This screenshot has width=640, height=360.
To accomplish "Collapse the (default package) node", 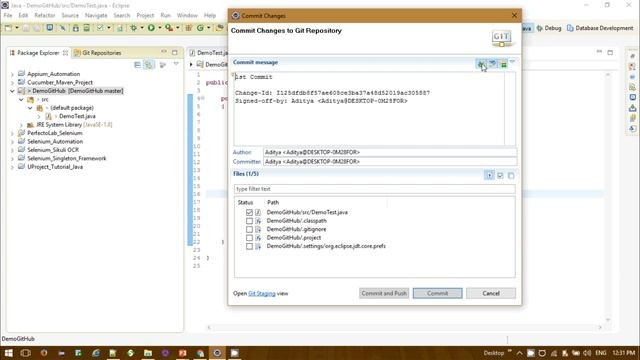I will click(x=30, y=108).
